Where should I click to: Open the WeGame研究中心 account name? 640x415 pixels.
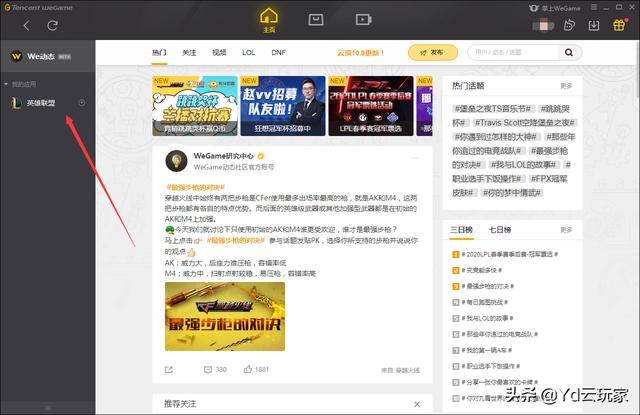(x=223, y=156)
